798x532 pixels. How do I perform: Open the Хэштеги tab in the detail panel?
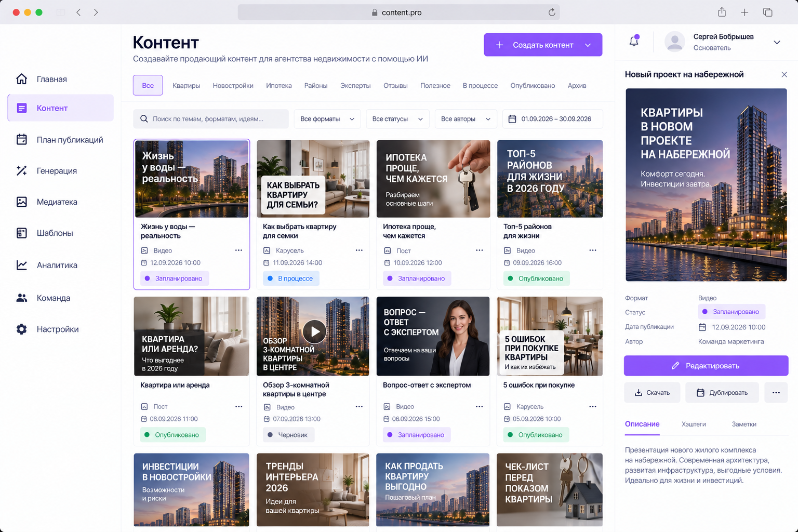tap(694, 424)
